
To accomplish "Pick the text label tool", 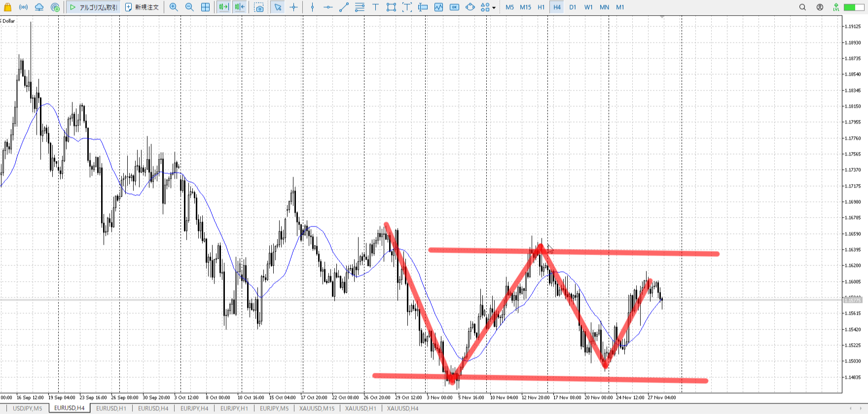I will click(x=375, y=7).
